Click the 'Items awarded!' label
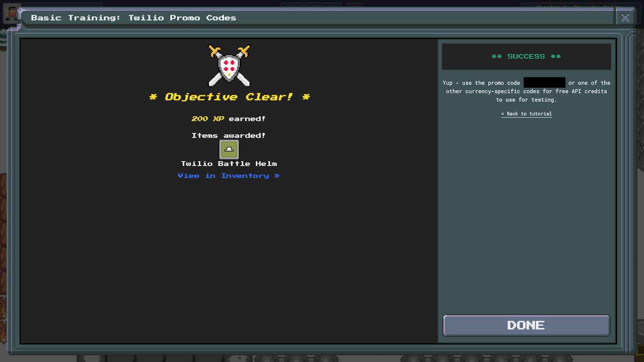 tap(228, 136)
